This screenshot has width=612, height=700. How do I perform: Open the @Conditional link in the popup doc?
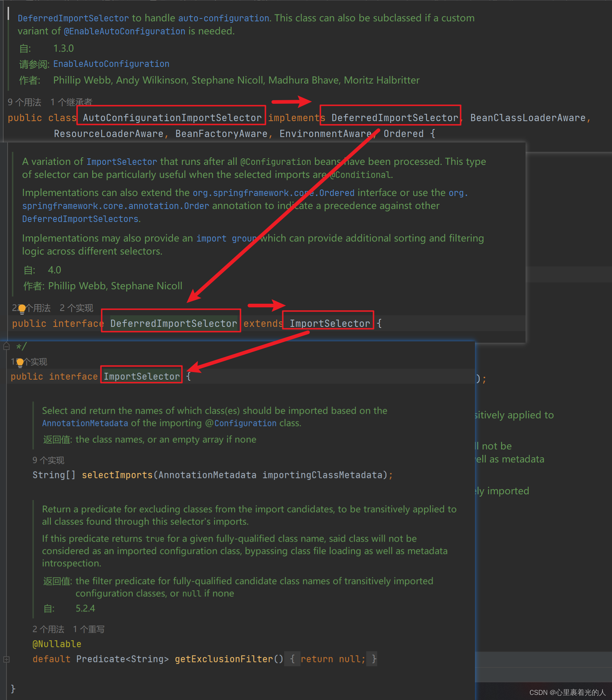pyautogui.click(x=360, y=175)
